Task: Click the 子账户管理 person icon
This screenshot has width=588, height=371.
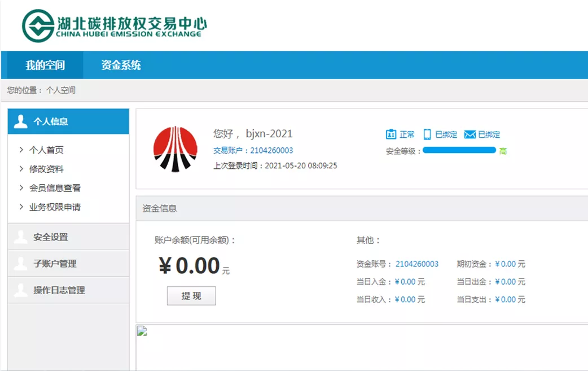Action: [x=21, y=264]
